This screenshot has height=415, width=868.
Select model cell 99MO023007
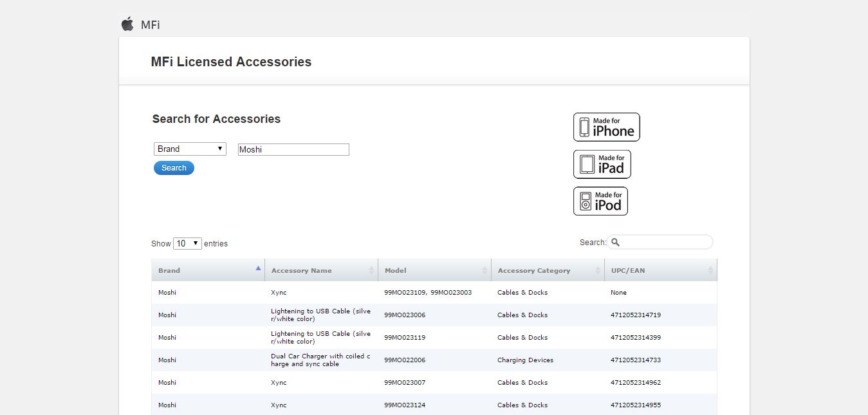coord(405,383)
